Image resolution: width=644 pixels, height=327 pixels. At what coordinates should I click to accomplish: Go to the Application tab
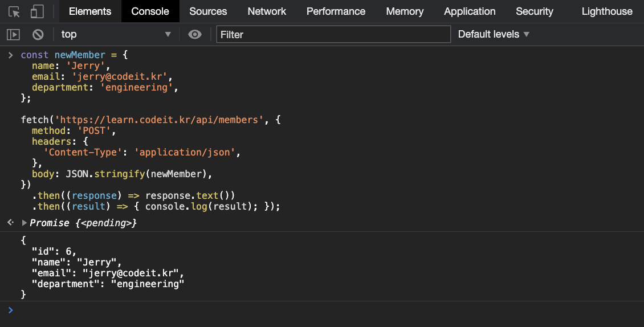[x=470, y=11]
